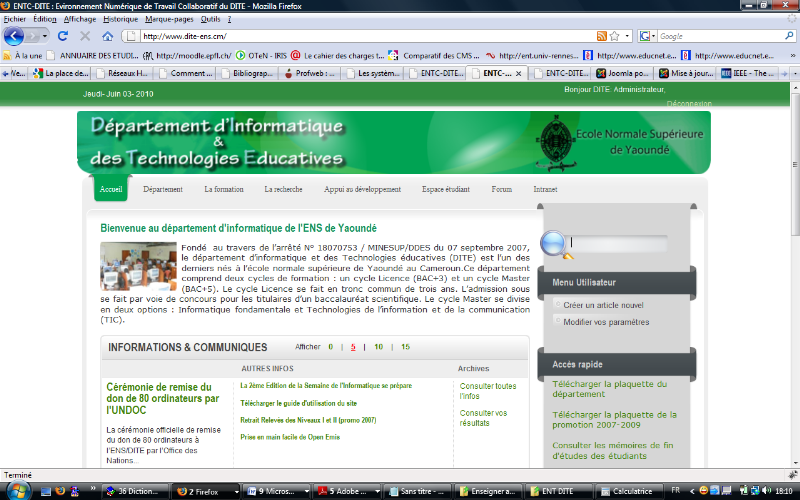800x500 pixels.
Task: Show 5 items in Afficher selector
Action: pyautogui.click(x=353, y=347)
